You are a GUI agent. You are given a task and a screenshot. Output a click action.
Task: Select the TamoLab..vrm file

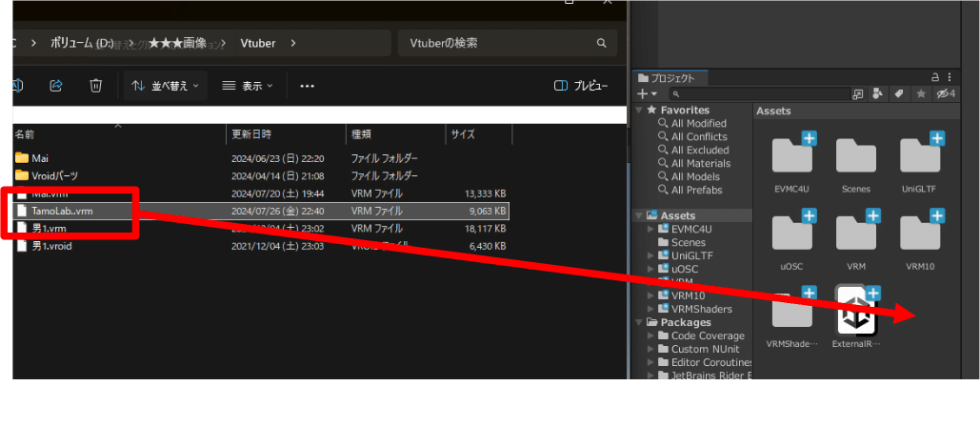point(261,211)
